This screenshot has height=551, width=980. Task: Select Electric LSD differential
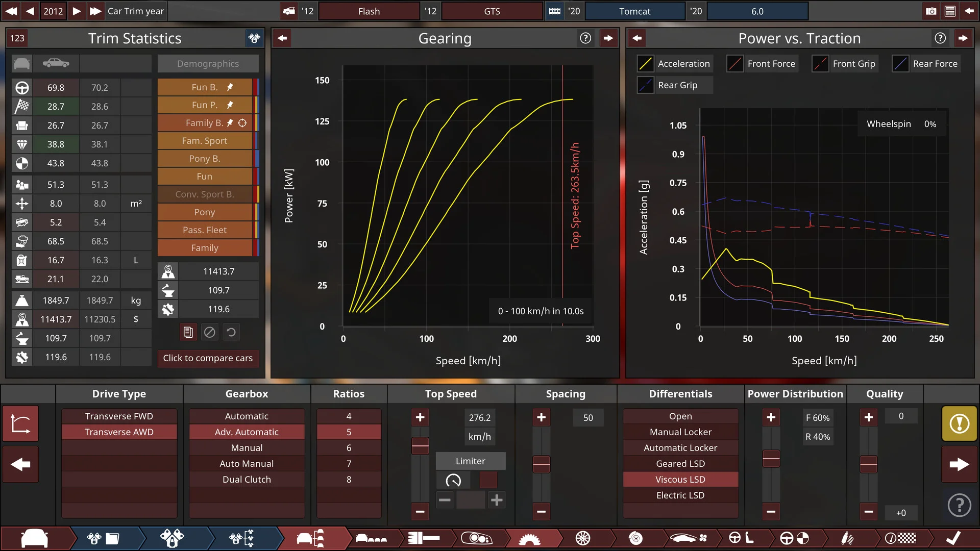pos(680,495)
